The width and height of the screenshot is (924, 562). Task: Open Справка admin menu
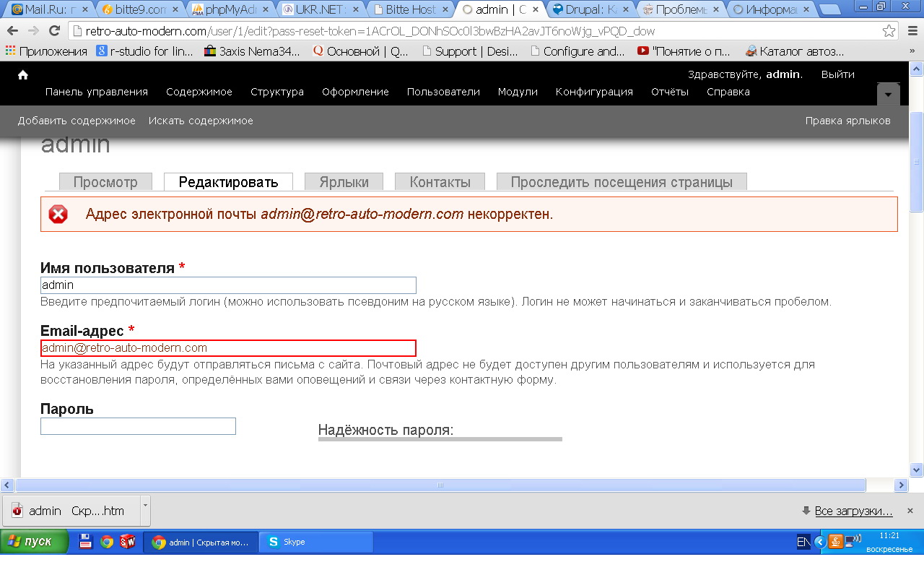(728, 92)
